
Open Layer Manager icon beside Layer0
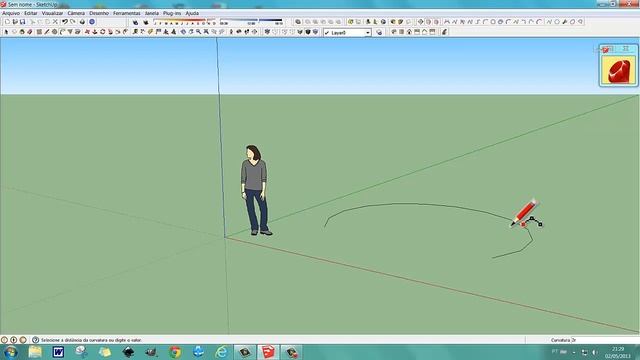click(379, 32)
